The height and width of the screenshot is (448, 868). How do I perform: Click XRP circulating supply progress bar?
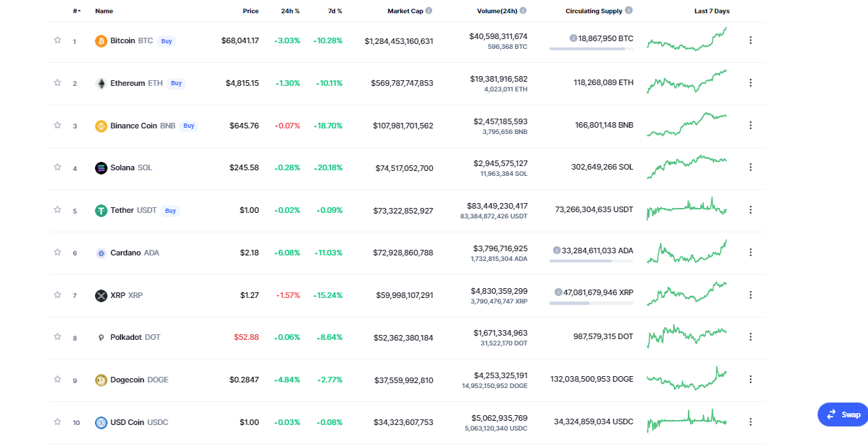click(x=591, y=303)
